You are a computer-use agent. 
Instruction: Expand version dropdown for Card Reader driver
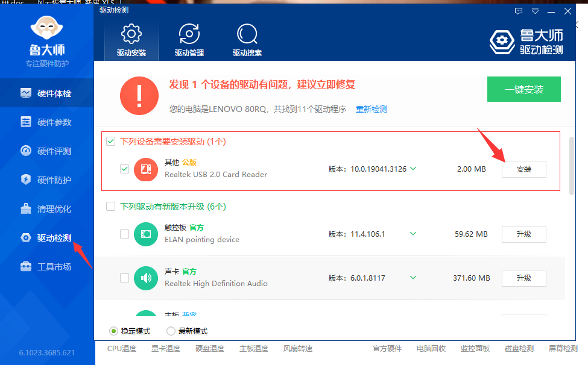(x=413, y=169)
